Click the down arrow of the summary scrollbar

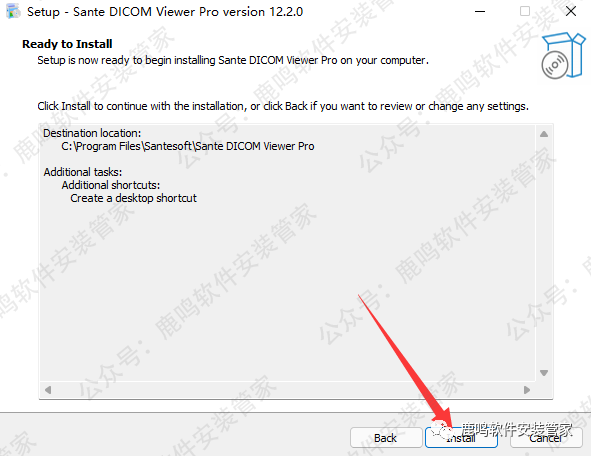click(544, 373)
